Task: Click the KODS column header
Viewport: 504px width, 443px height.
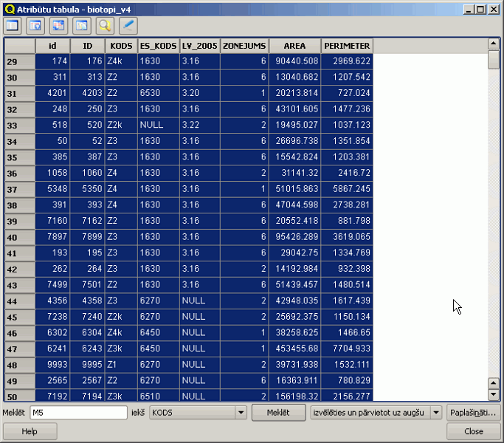Action: (x=121, y=46)
